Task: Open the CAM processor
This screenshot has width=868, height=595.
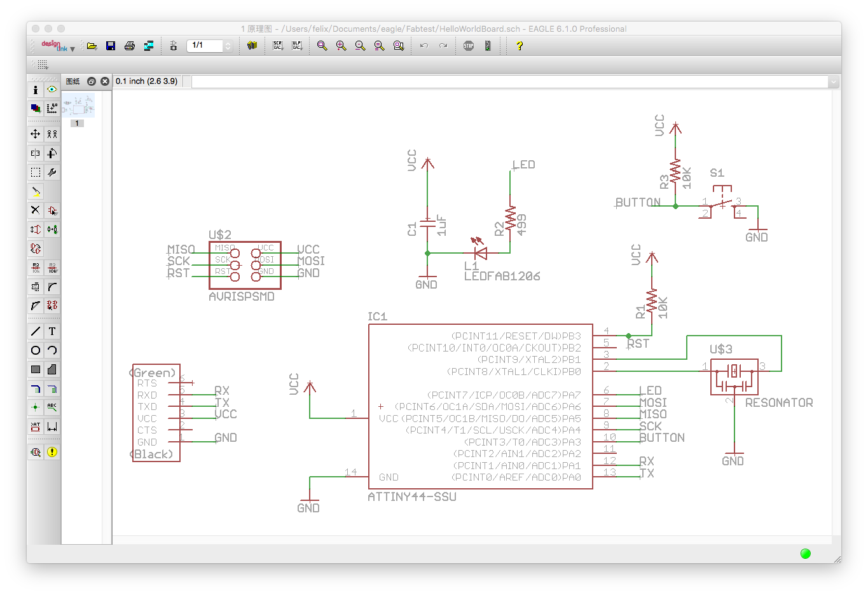Action: 149,46
